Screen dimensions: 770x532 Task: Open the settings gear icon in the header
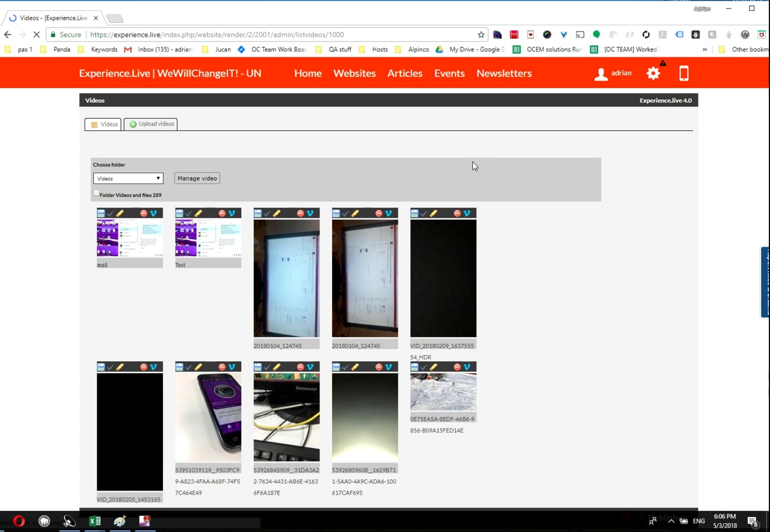click(x=653, y=73)
